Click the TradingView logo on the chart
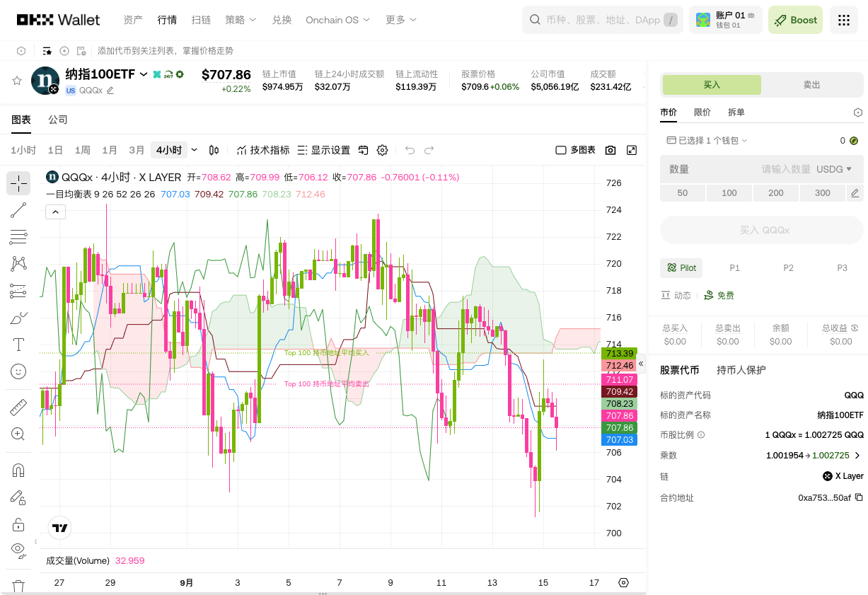868x595 pixels. tap(60, 528)
